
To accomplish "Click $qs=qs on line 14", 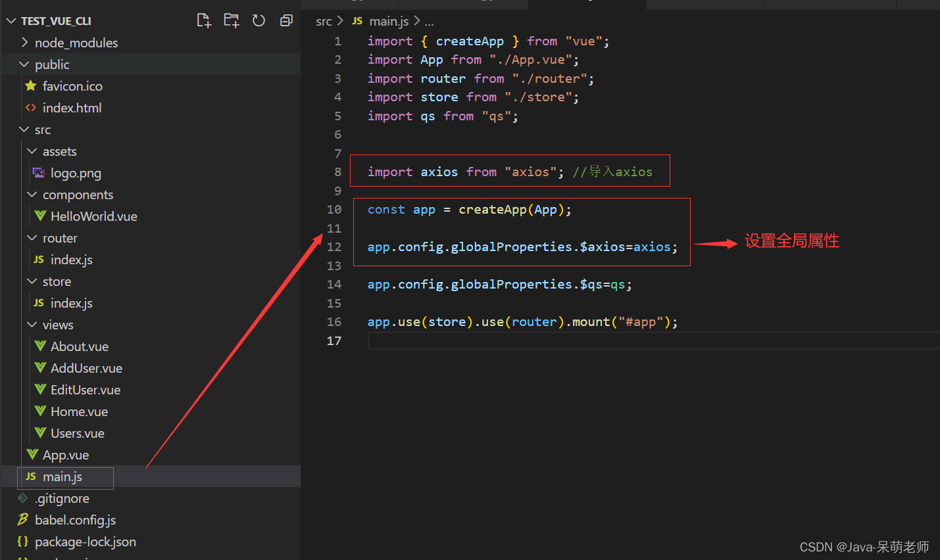I will coord(603,284).
